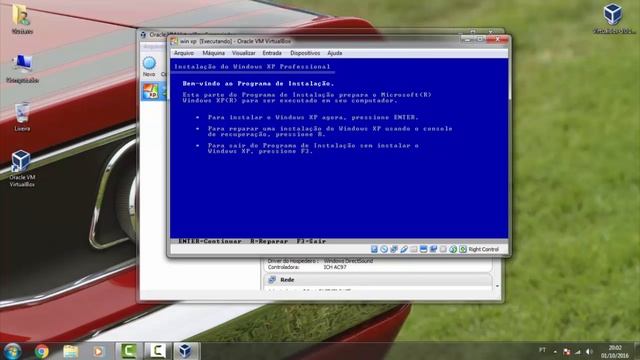Open the Ajuda menu
640x360 pixels.
(x=335, y=53)
